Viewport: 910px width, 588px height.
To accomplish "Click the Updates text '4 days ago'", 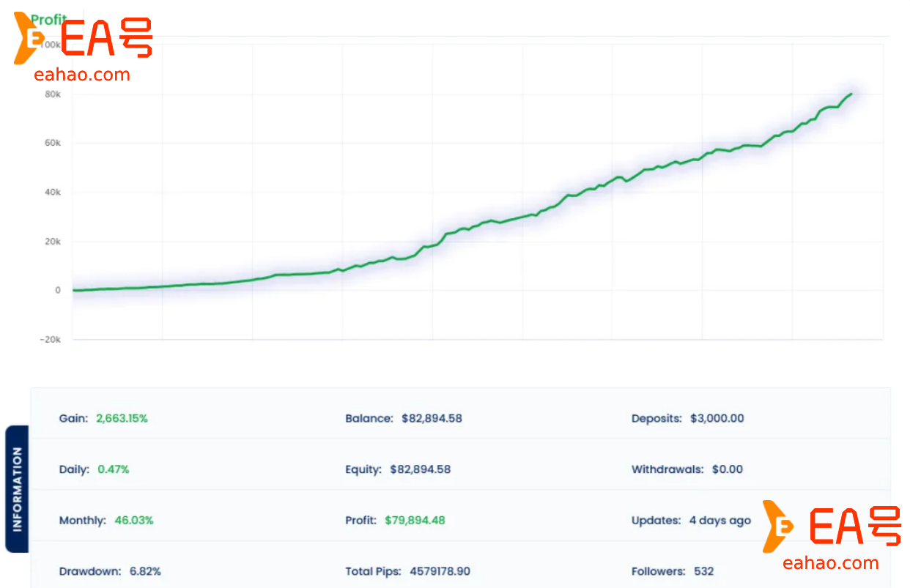I will click(x=720, y=521).
